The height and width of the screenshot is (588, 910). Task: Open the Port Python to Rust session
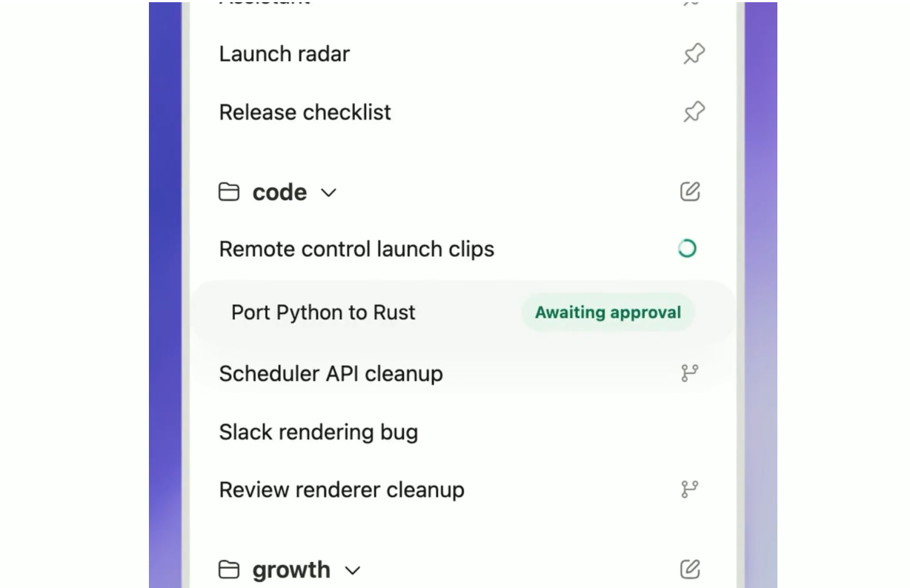pos(465,313)
